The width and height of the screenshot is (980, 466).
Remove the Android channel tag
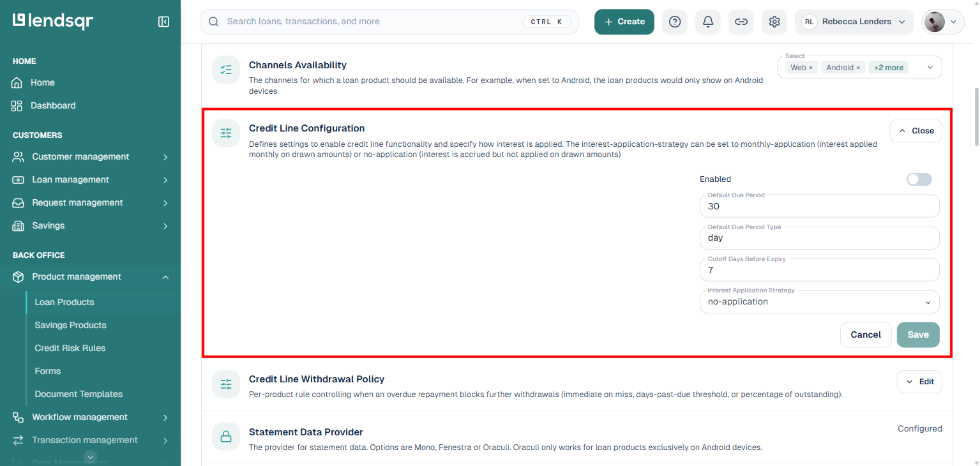[x=858, y=68]
